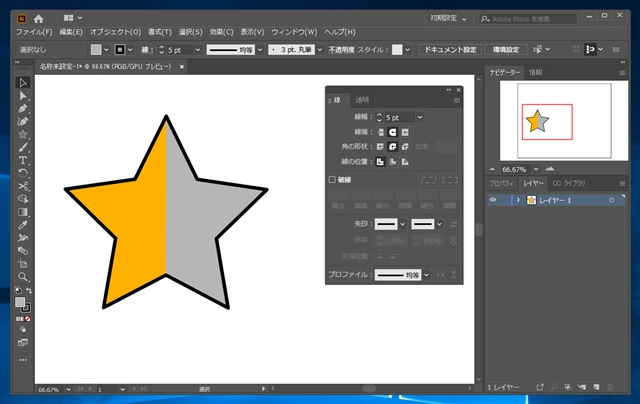Select the Blend tool

tap(23, 251)
